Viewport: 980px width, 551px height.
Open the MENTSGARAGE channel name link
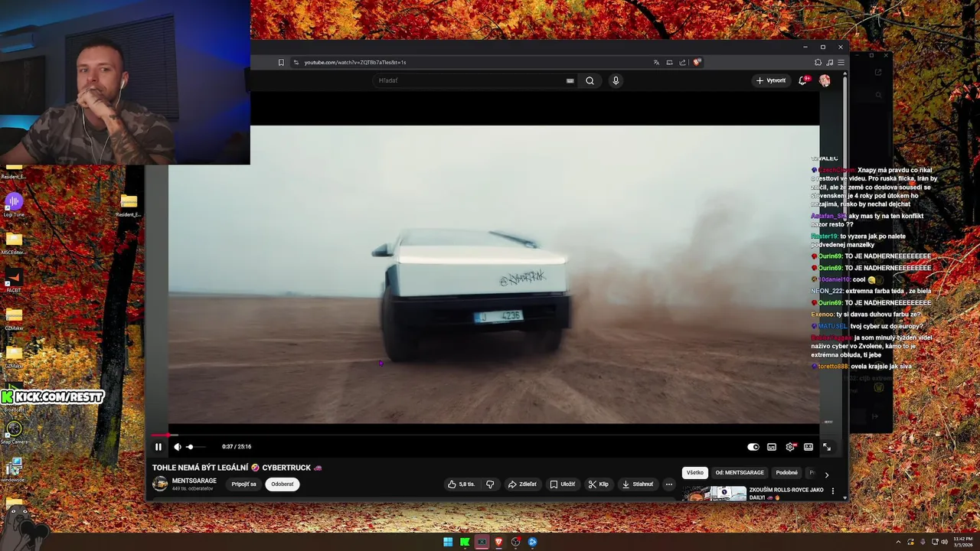194,481
